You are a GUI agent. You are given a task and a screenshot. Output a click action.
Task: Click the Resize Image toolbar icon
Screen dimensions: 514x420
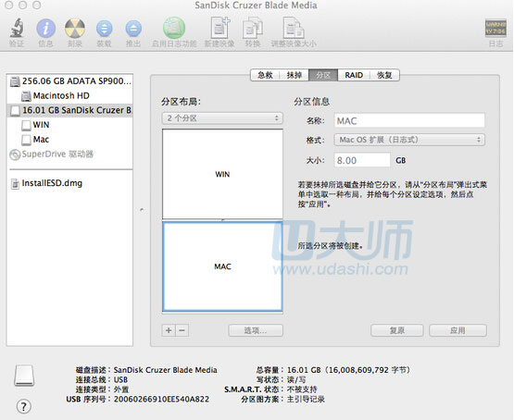point(294,28)
